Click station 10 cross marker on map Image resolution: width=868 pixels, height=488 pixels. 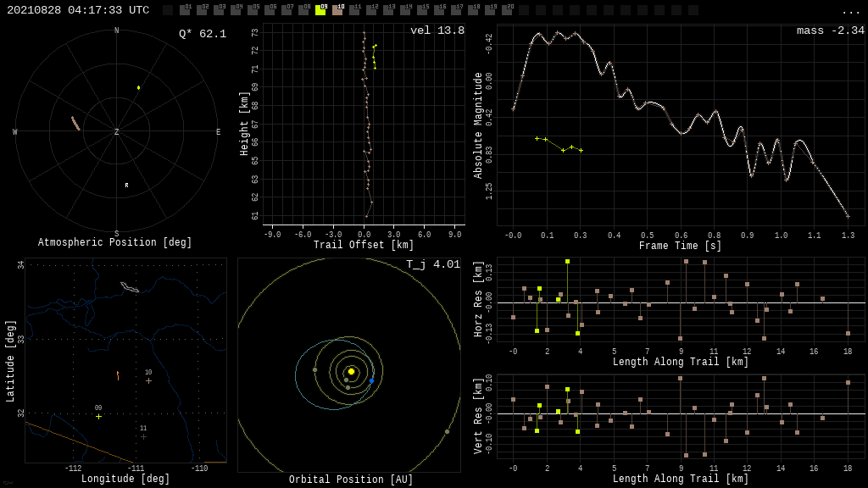tap(148, 380)
